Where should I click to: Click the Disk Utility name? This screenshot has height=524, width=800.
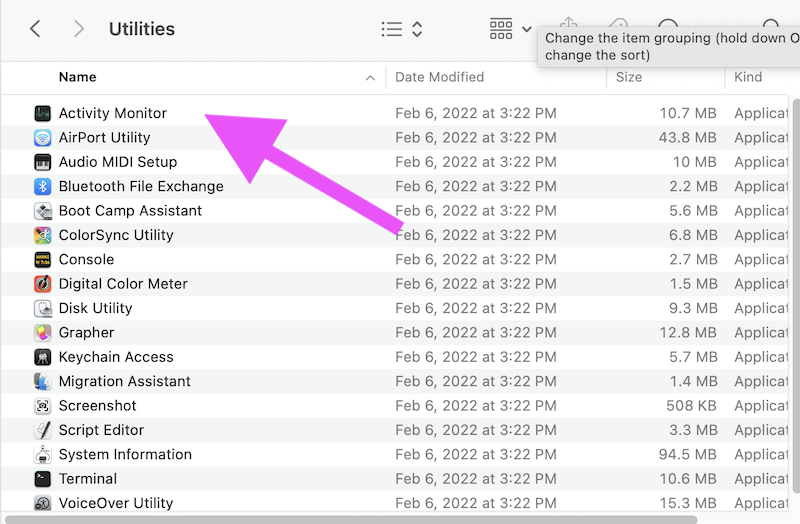coord(95,309)
